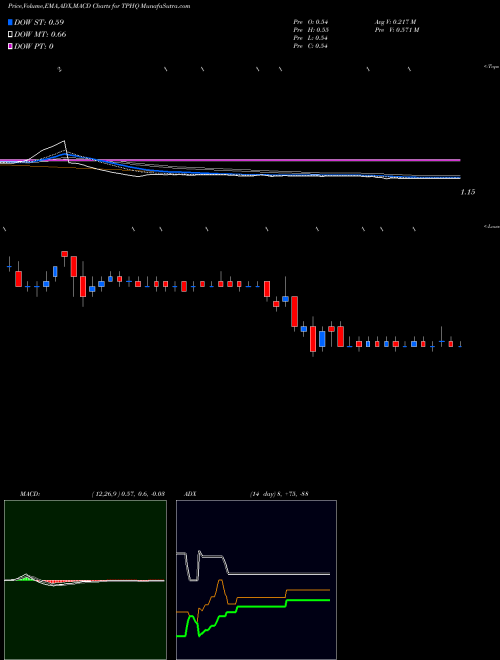Select the 'DOW ST: 0.59' legend label
The height and width of the screenshot is (660, 500).
click(39, 22)
